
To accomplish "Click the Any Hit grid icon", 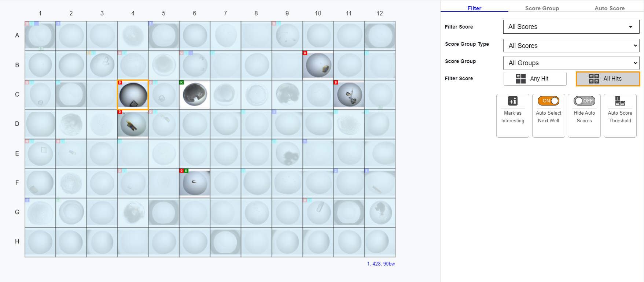I will point(520,79).
